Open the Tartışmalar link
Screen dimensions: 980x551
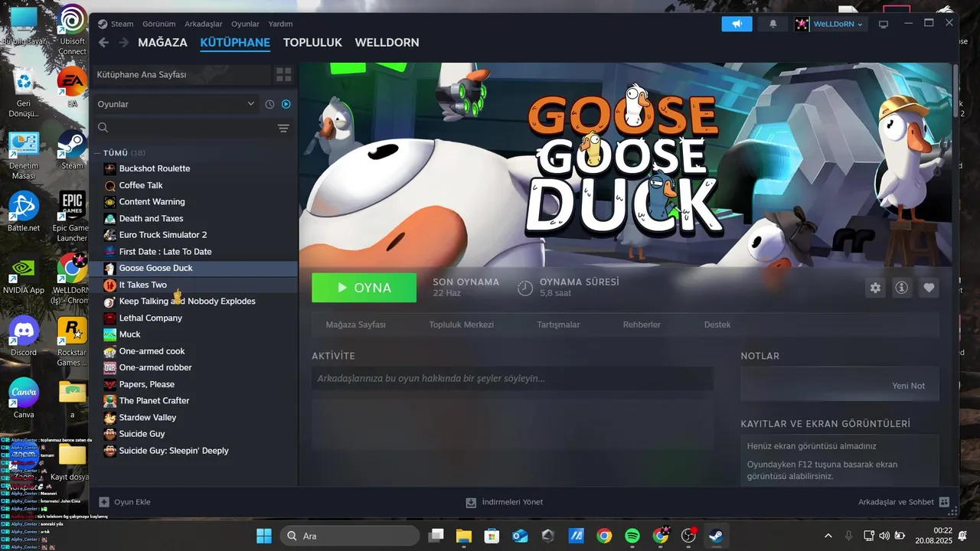point(558,324)
